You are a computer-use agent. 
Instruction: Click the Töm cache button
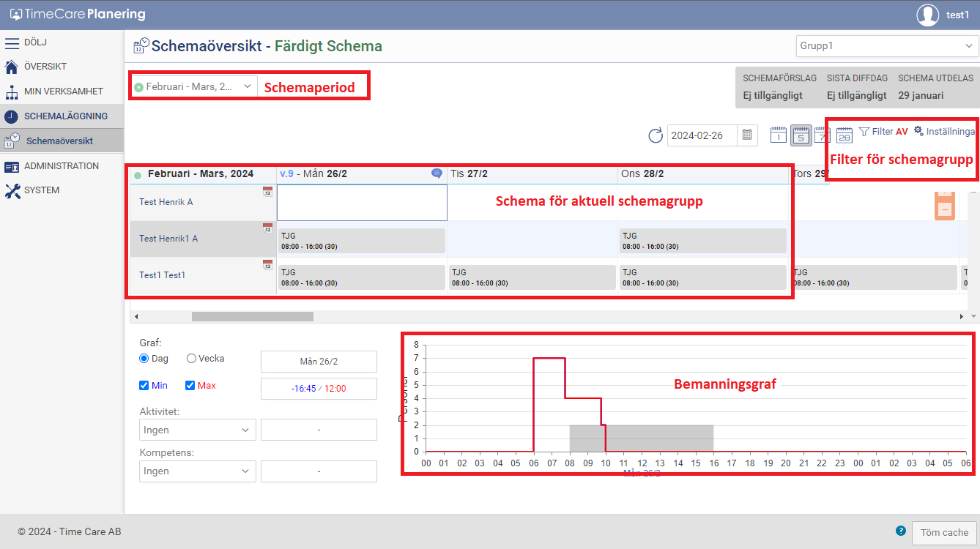944,533
